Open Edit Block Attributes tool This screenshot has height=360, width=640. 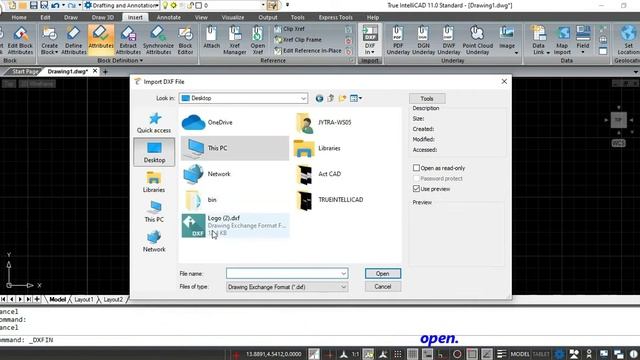20,40
